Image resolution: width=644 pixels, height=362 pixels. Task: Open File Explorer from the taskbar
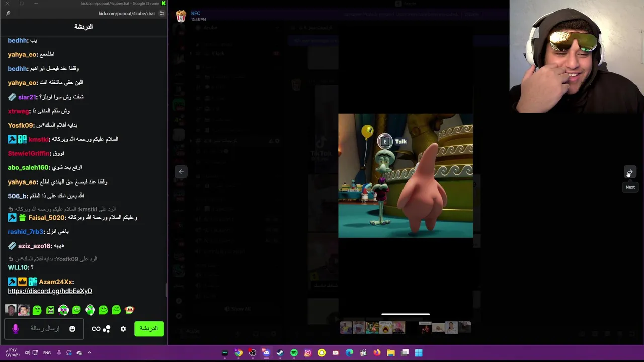390,353
